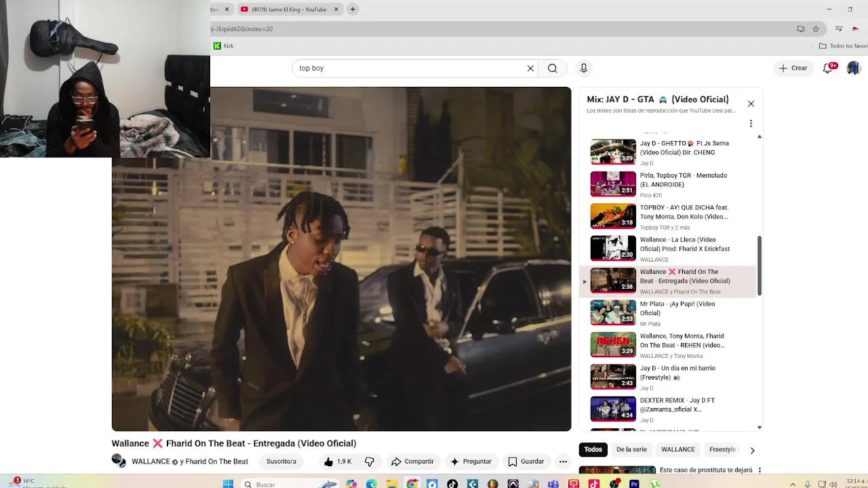
Task: Select the Todos filter chip
Action: point(593,449)
